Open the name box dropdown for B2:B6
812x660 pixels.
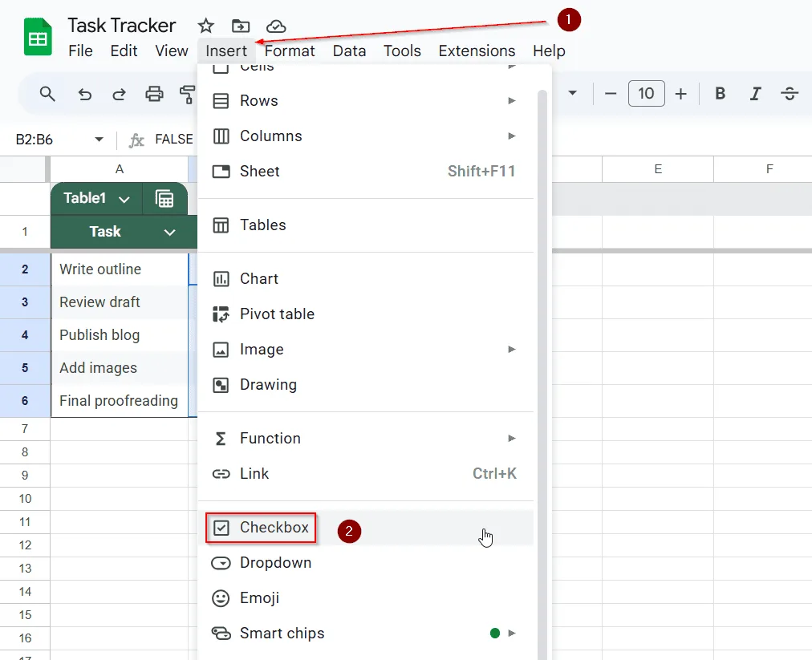pyautogui.click(x=99, y=140)
